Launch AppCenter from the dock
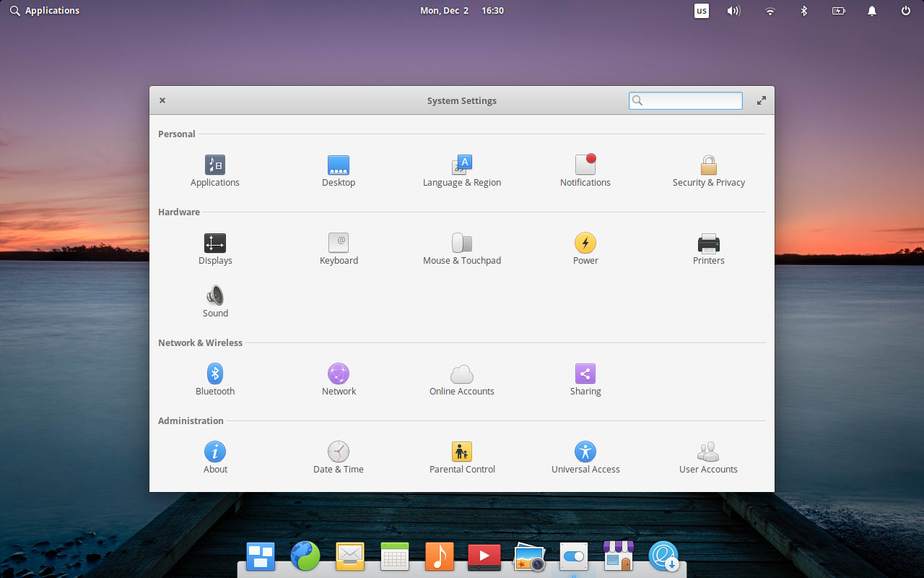 (x=619, y=556)
